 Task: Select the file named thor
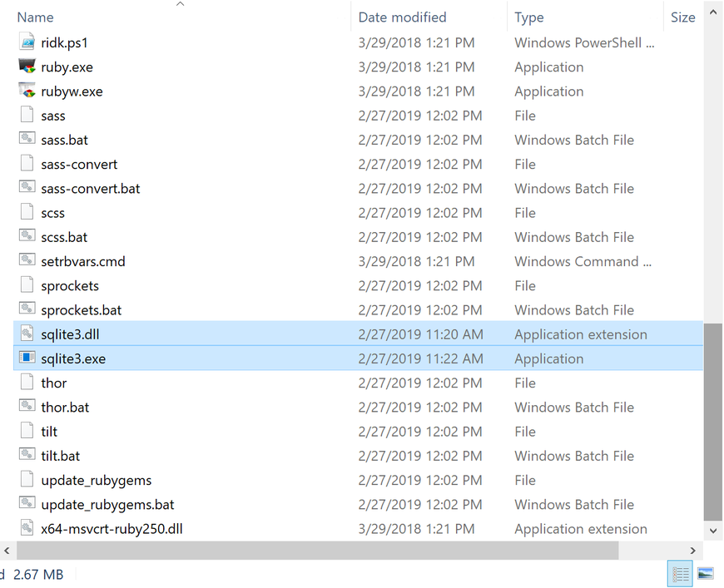(x=53, y=383)
